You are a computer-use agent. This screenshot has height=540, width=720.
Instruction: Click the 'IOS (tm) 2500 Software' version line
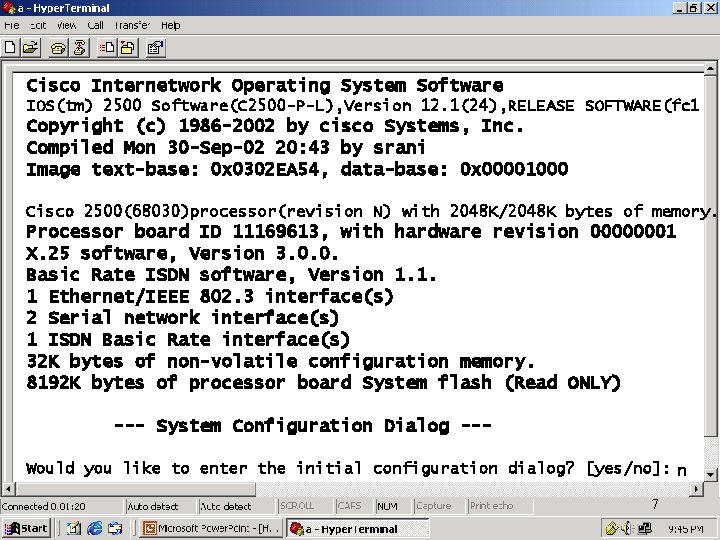click(x=362, y=106)
